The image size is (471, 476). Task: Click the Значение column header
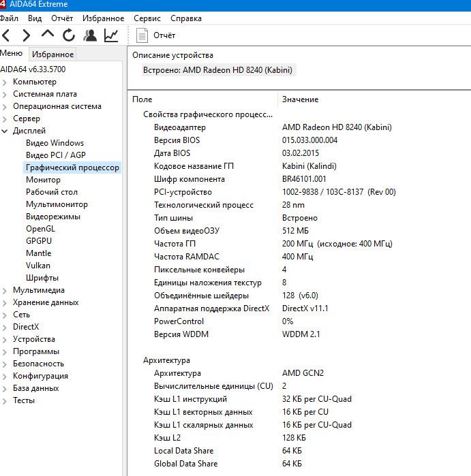tap(300, 99)
